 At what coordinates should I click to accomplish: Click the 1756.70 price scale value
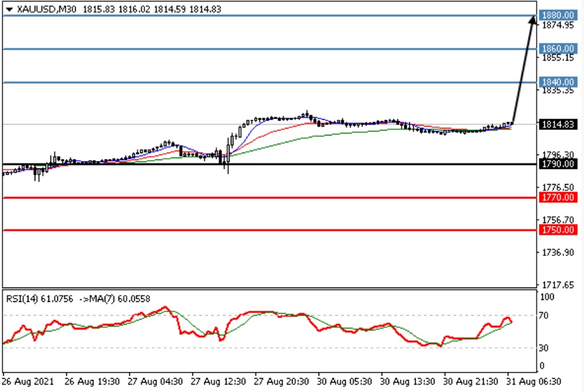(558, 220)
